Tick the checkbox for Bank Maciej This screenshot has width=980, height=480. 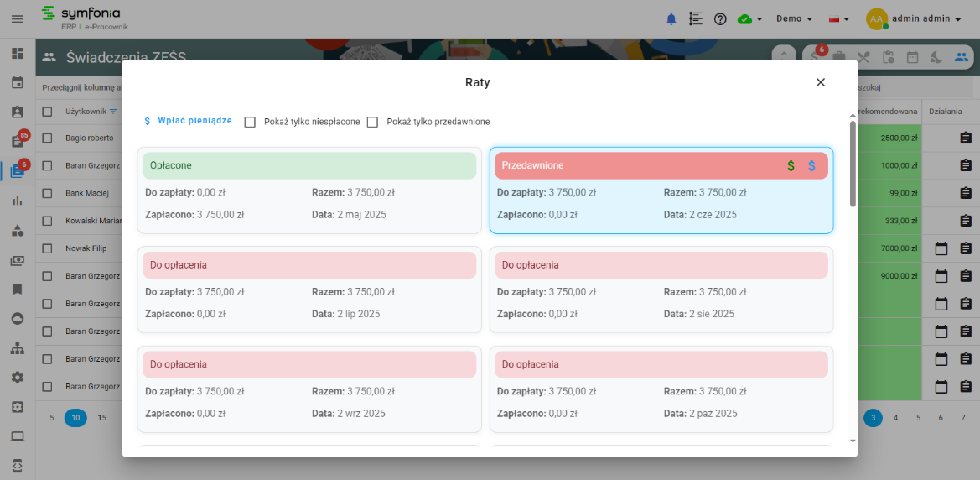[x=48, y=193]
